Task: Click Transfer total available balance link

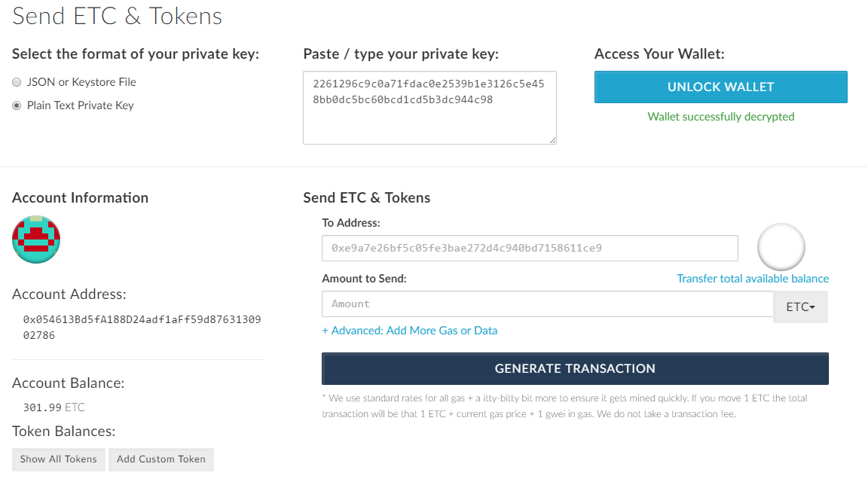Action: (752, 279)
